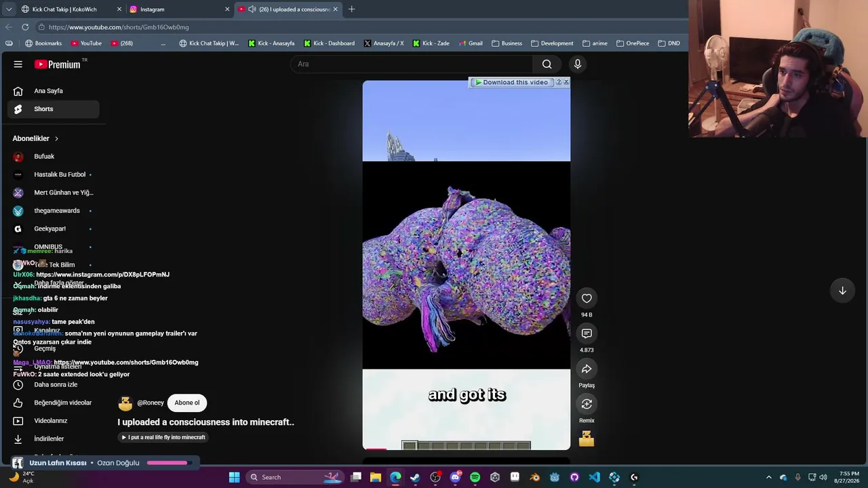Open Microsoft Edge from the taskbar
This screenshot has width=868, height=488.
395,477
